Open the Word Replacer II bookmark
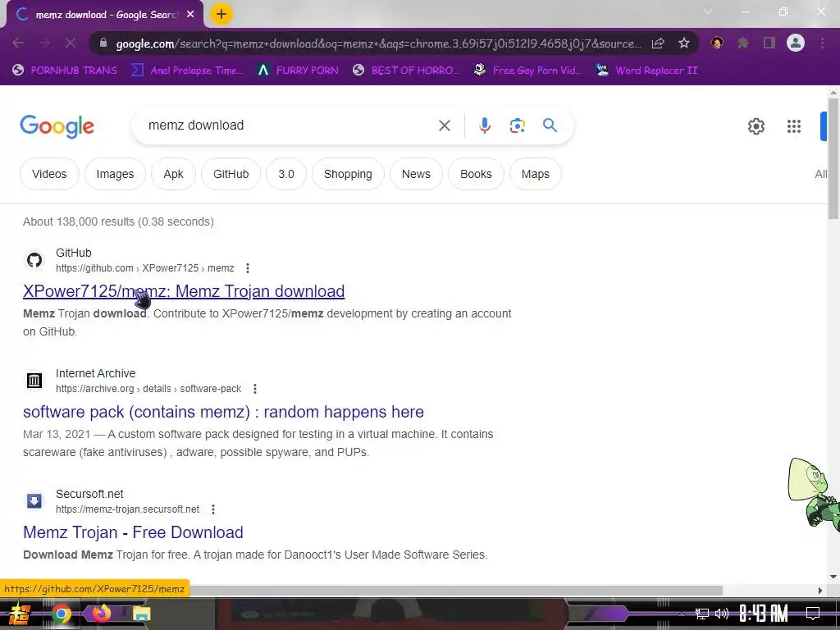 point(647,71)
